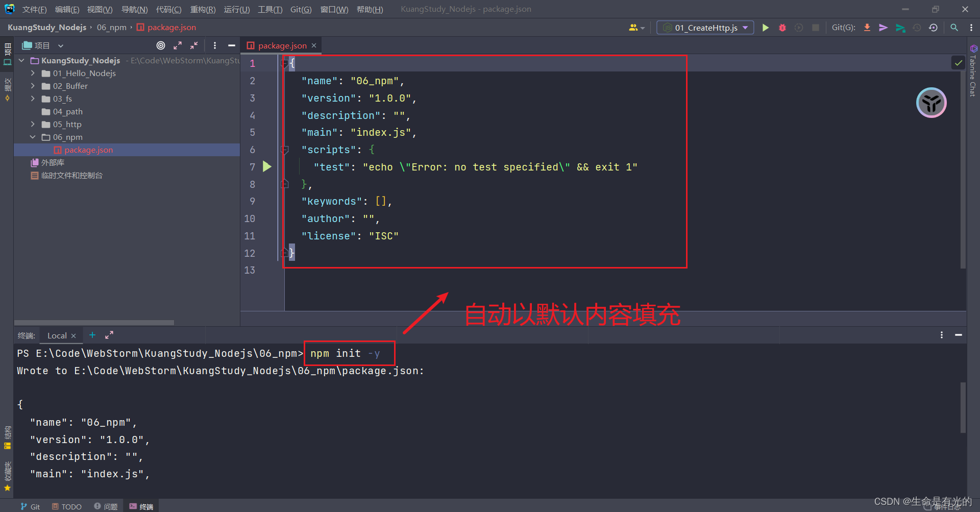Click the project tree horizontal scrollbar

click(94, 323)
